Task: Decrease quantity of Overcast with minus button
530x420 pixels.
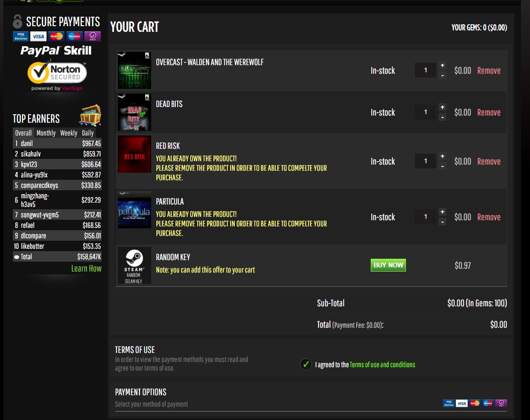Action: click(x=442, y=76)
